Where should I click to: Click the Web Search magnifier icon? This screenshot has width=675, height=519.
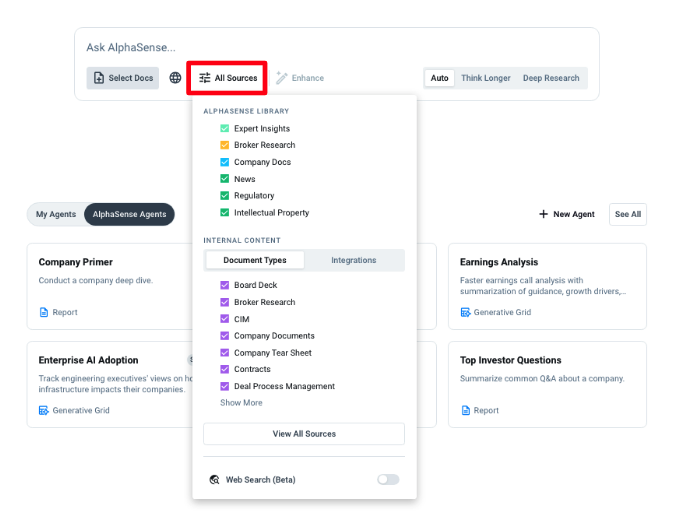point(214,480)
